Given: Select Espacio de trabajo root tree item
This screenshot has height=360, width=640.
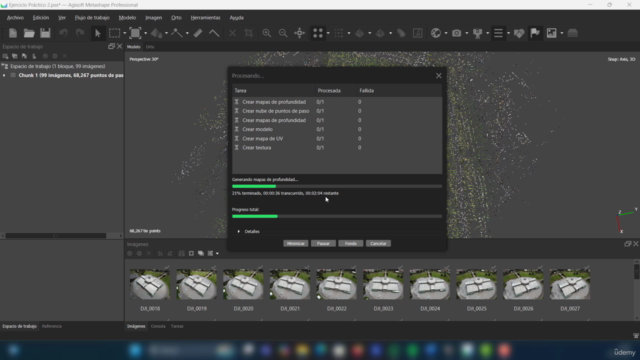Looking at the screenshot, I should pyautogui.click(x=58, y=66).
